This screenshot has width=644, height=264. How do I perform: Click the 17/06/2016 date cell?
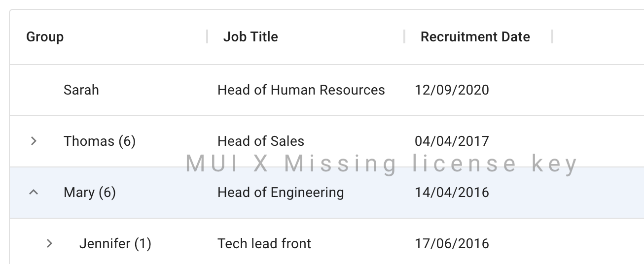[x=452, y=244]
